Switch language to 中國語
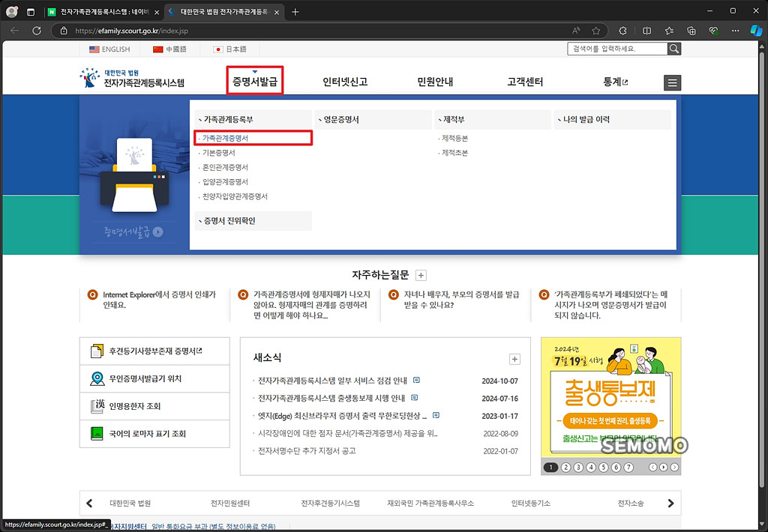 pos(170,49)
